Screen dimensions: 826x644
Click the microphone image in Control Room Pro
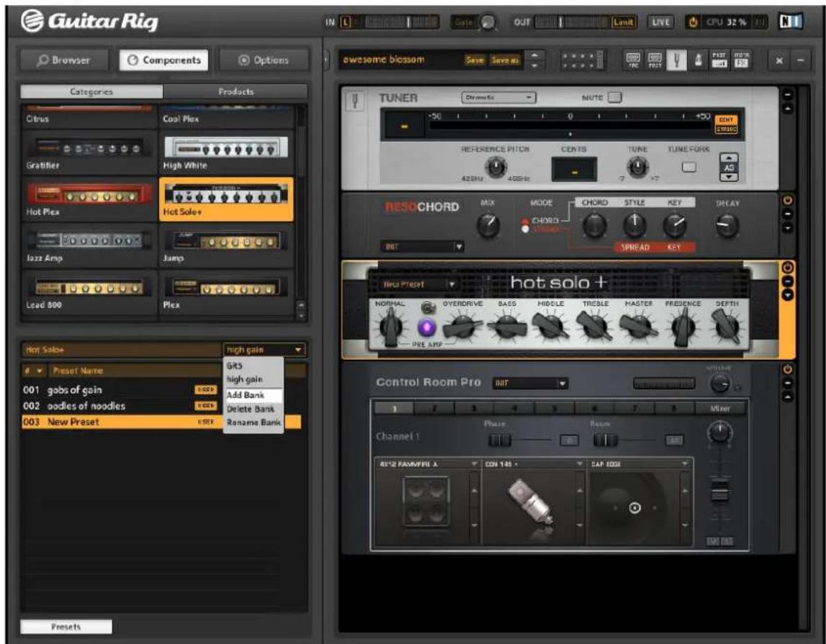(530, 503)
